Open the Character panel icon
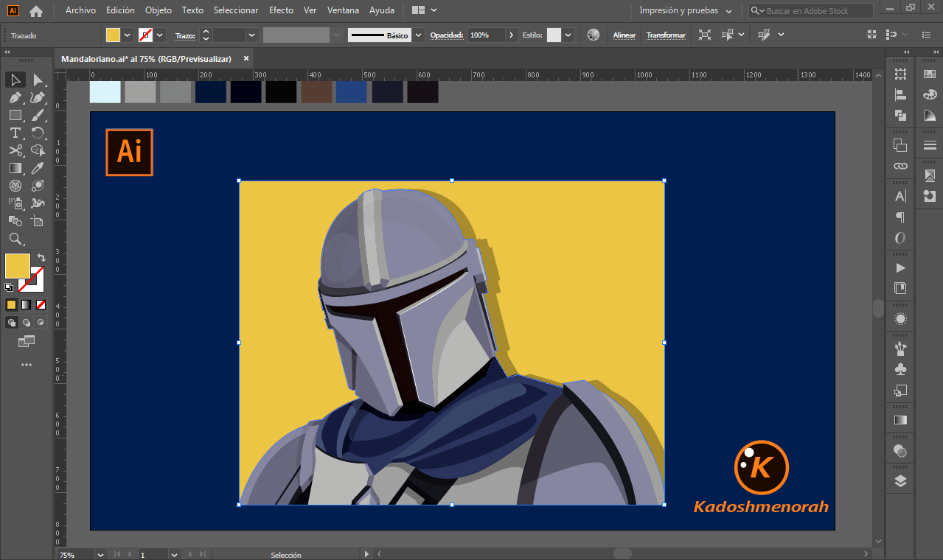943x560 pixels. click(900, 196)
